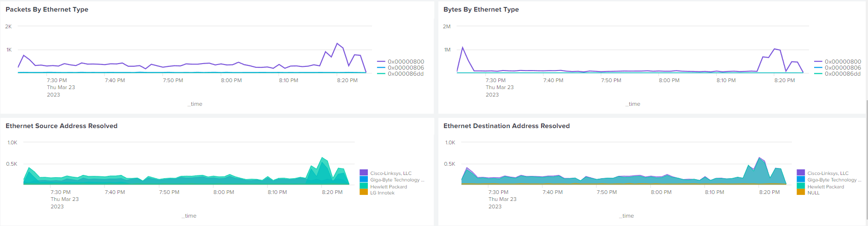Click _time axis title under Packets chart
This screenshot has width=868, height=226.
(x=195, y=104)
